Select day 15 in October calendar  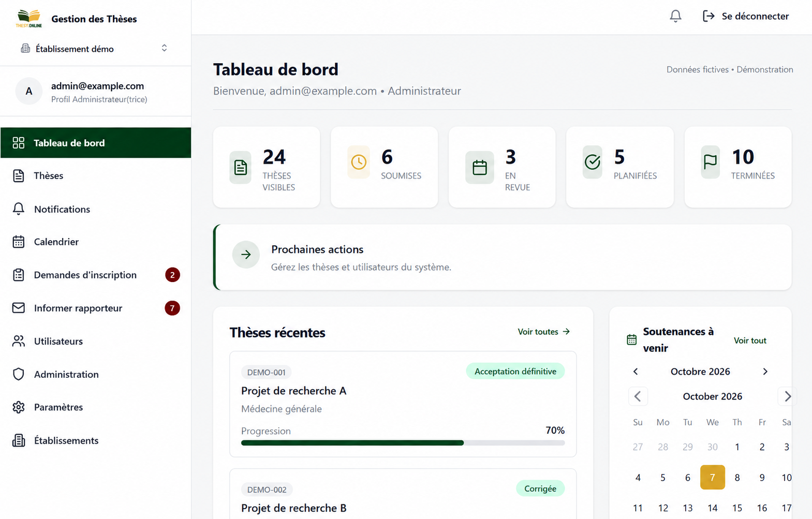click(737, 508)
